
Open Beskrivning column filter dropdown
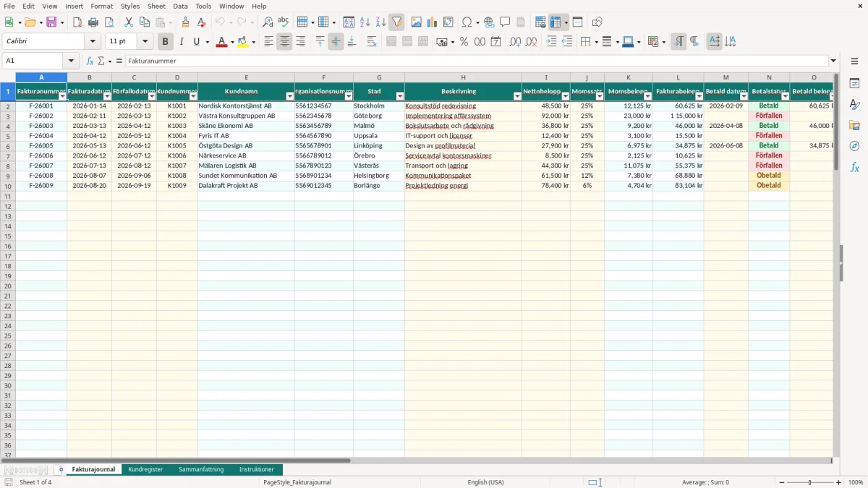517,96
